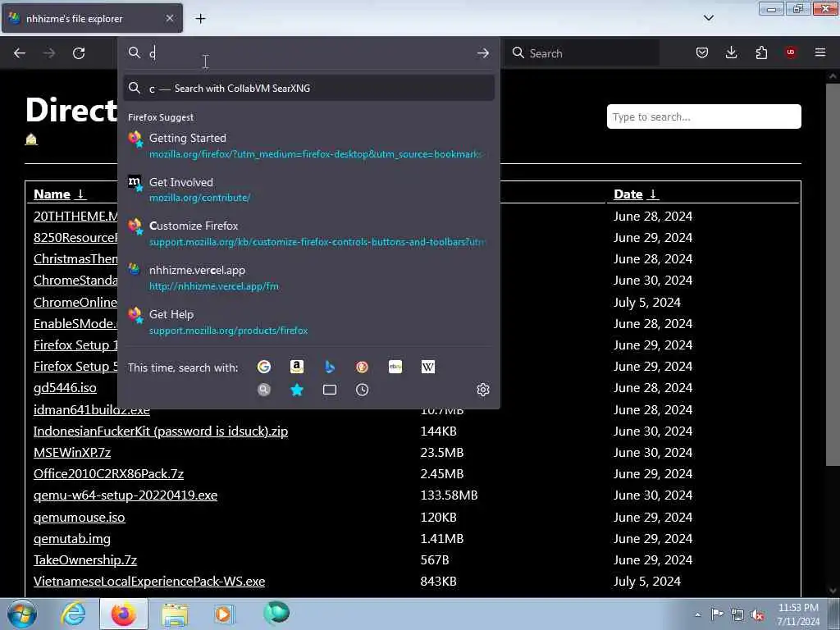
Task: Click the Firefox taskbar button
Action: click(124, 614)
